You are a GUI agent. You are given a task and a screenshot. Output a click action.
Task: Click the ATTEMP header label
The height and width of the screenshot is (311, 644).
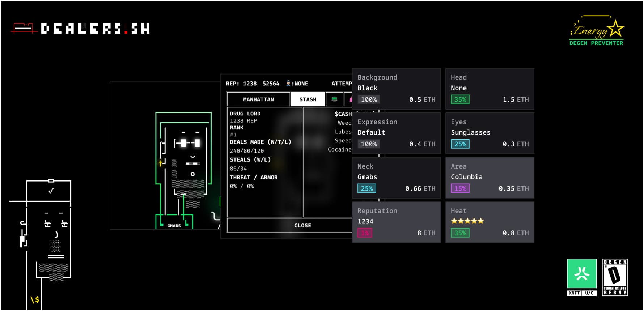click(x=342, y=84)
